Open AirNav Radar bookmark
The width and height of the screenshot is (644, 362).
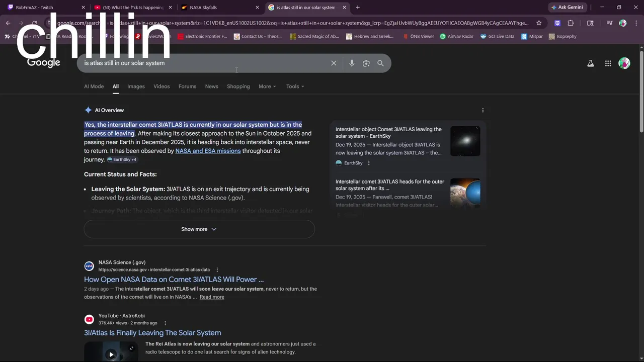tap(456, 37)
